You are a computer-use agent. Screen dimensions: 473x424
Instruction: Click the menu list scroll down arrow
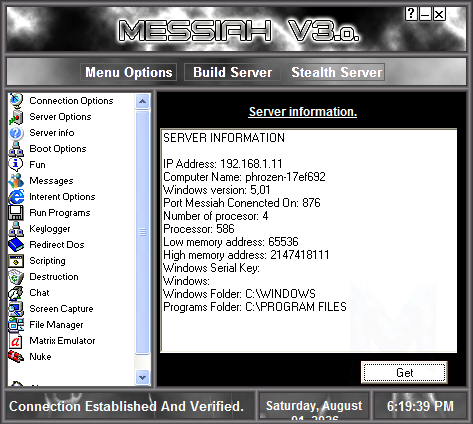143,378
